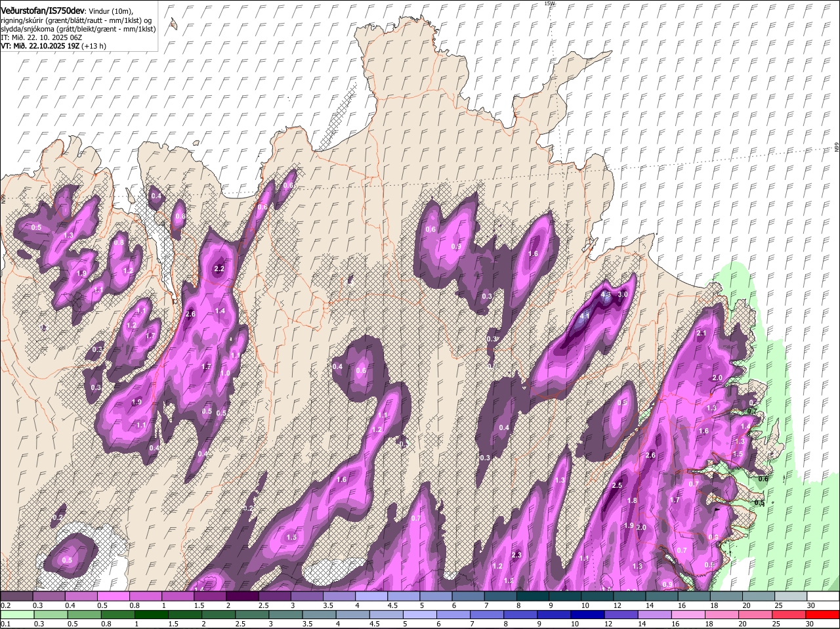Click the dark plum swatch between 0.2 and 0.3 in the upper legend row

point(17,596)
